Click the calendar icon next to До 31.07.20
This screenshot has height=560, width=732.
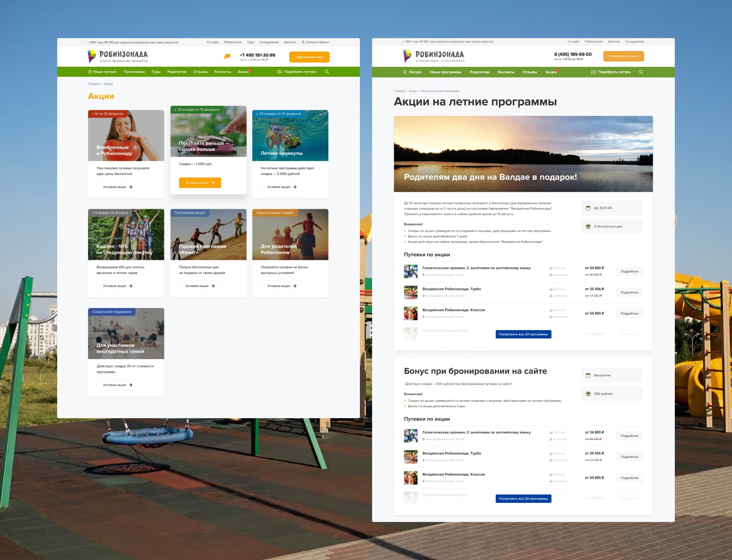(x=588, y=208)
